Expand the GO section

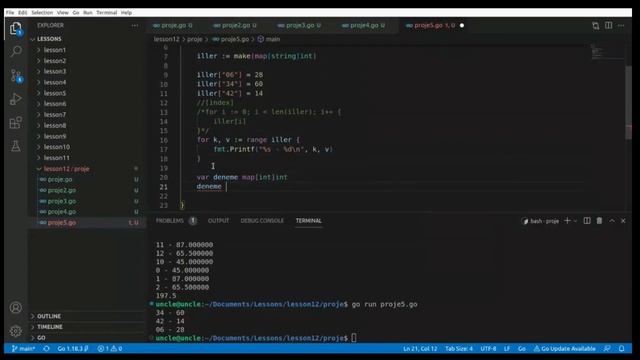coord(41,338)
